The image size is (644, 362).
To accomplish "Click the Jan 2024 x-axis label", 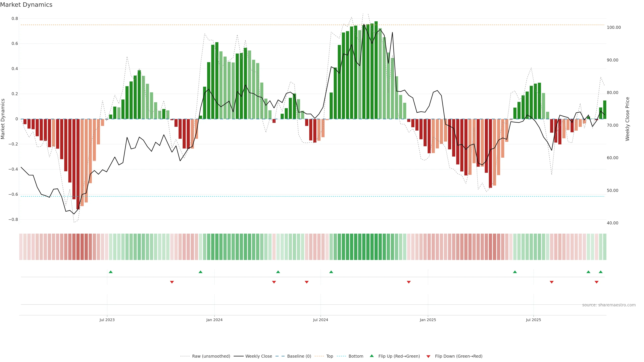I will (214, 320).
